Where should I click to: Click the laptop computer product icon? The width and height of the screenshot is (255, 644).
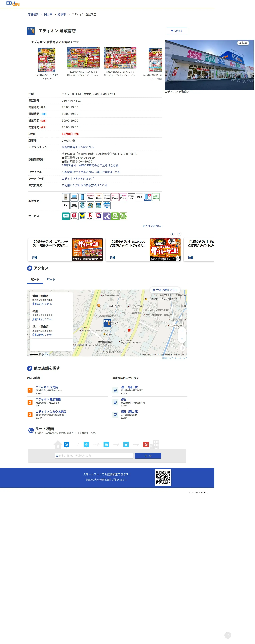74,197
